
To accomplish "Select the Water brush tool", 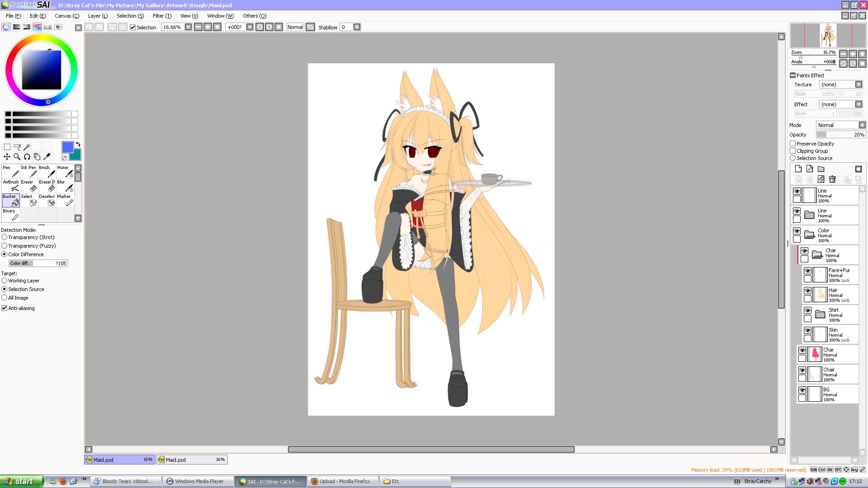I will pos(65,171).
